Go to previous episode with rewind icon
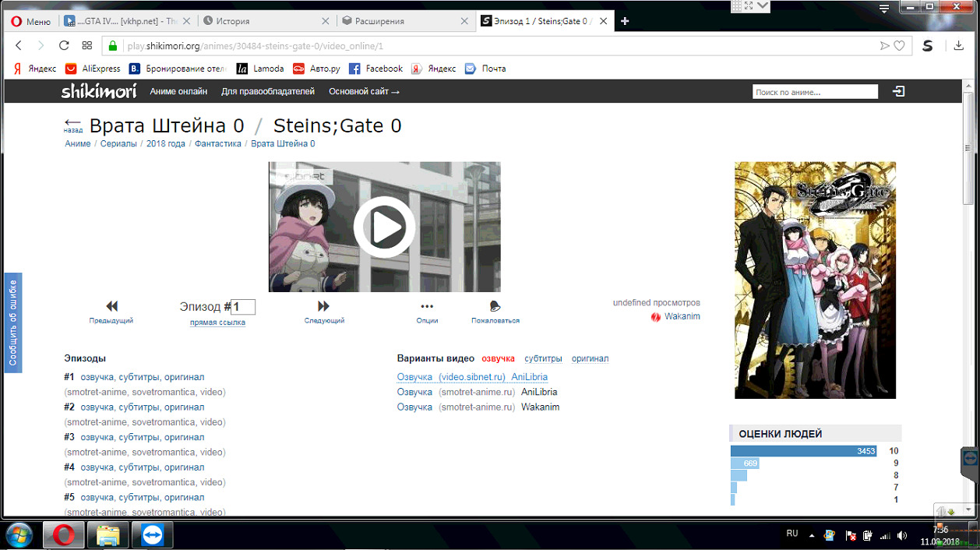The width and height of the screenshot is (980, 550). point(111,306)
